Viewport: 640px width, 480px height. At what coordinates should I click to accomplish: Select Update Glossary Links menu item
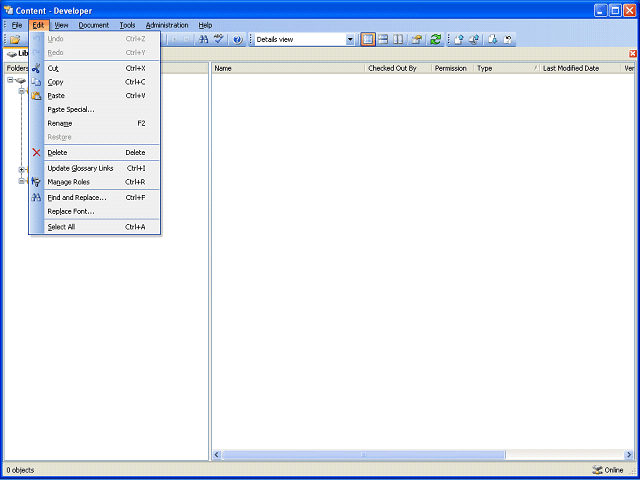pyautogui.click(x=95, y=168)
